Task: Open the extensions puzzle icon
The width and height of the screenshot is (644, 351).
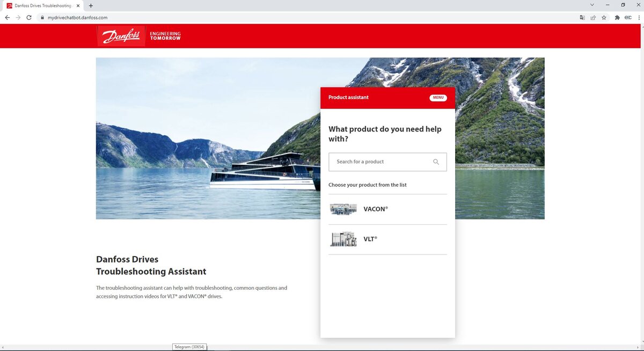Action: tap(617, 18)
